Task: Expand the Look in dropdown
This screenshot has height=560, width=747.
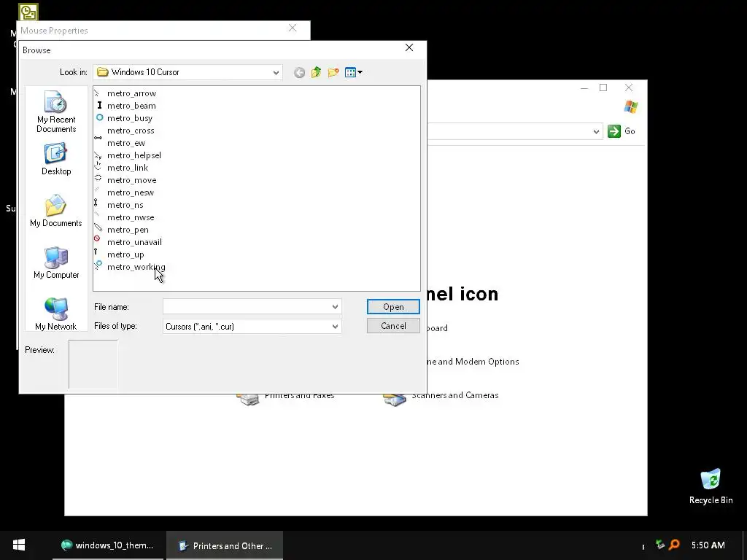Action: pyautogui.click(x=276, y=72)
